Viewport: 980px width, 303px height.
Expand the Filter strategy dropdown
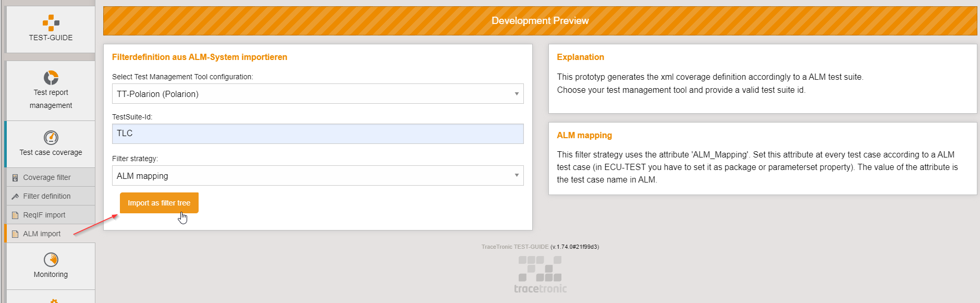317,176
